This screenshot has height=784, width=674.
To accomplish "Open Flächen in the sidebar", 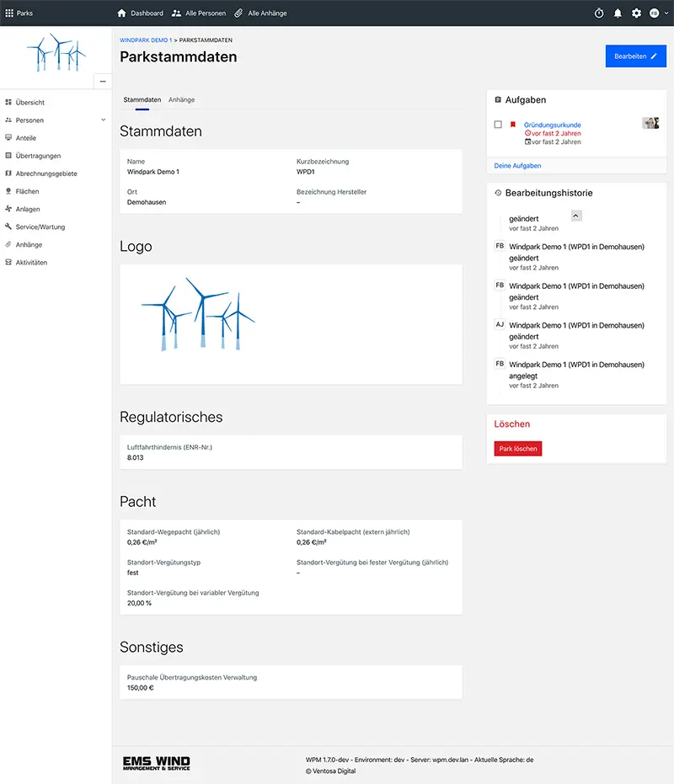I will click(27, 191).
